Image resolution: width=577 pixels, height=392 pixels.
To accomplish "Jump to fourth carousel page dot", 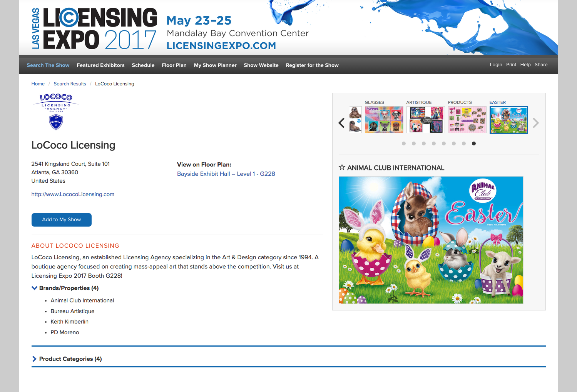I will coord(434,143).
